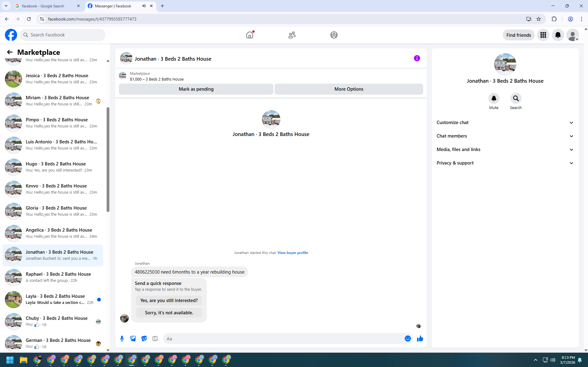Open the Groups icon in top navigation
Viewport: 588px width, 367px height.
334,35
